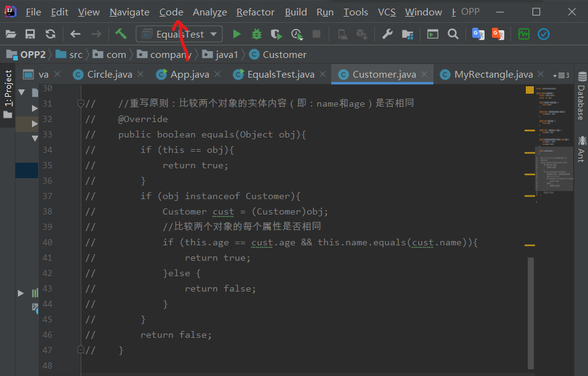The image size is (588, 376).
Task: Open the Window menu
Action: click(x=424, y=12)
